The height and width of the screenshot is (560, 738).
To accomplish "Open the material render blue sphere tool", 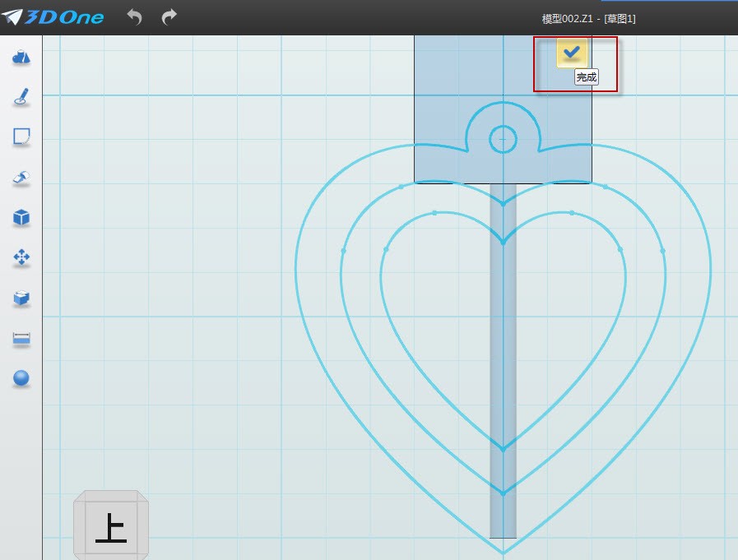I will click(21, 378).
